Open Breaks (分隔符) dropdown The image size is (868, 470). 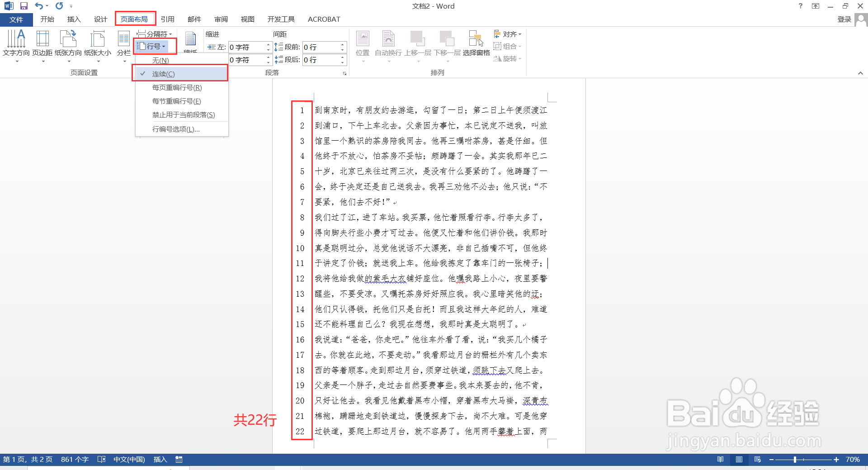(x=155, y=34)
